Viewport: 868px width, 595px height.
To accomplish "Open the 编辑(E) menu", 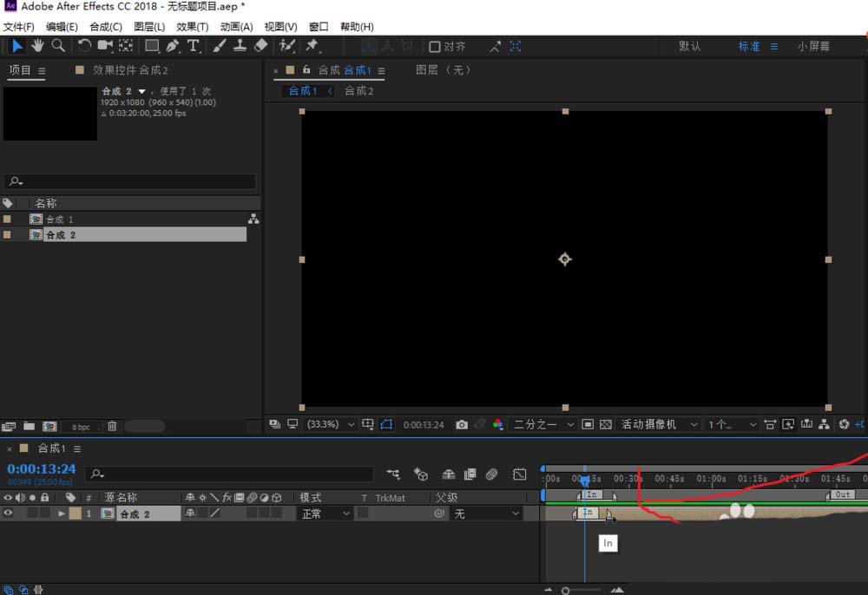I will [x=62, y=27].
